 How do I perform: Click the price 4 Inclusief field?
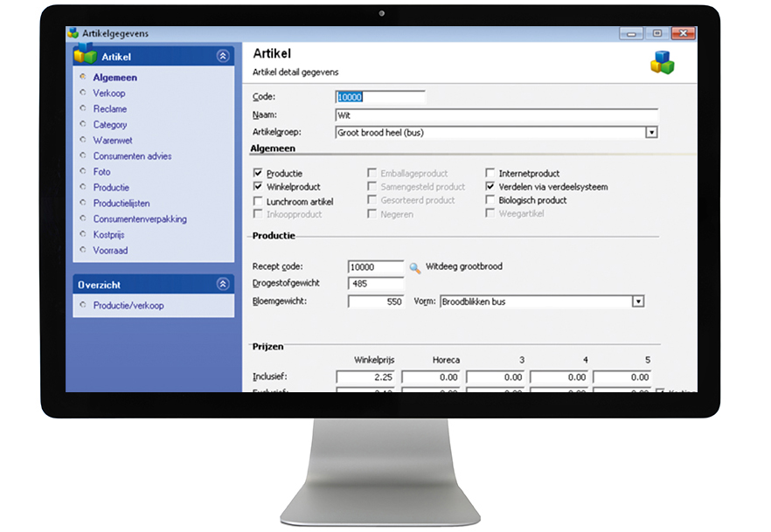559,377
